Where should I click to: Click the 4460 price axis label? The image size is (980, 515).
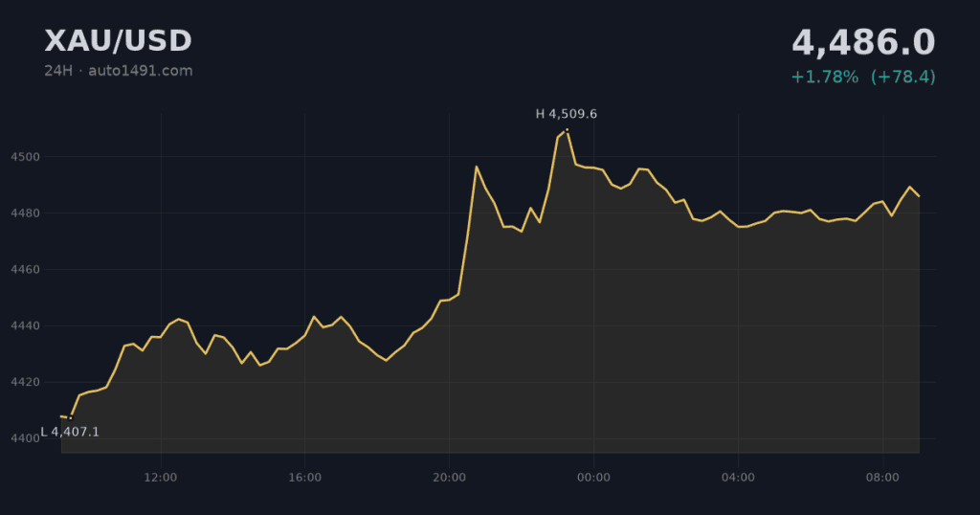click(26, 270)
